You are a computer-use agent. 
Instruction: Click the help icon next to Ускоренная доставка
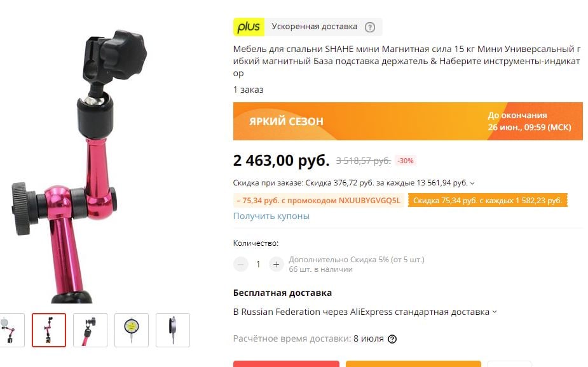point(370,27)
